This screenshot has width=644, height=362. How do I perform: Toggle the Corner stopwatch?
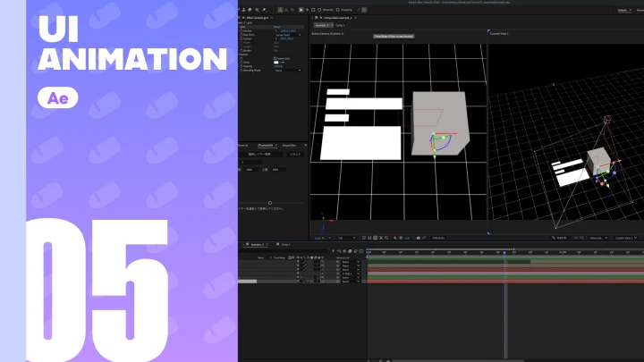click(x=241, y=38)
